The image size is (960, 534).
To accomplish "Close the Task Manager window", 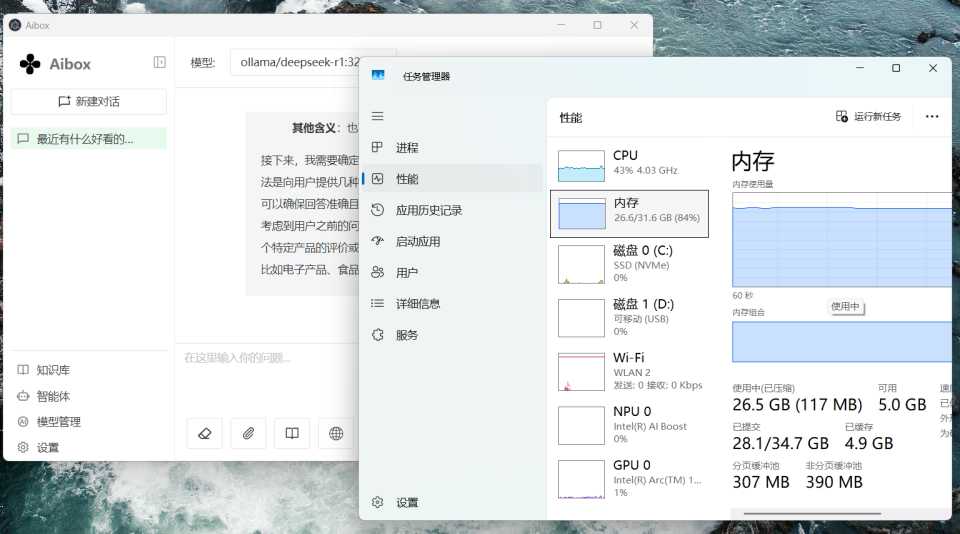I will (932, 68).
